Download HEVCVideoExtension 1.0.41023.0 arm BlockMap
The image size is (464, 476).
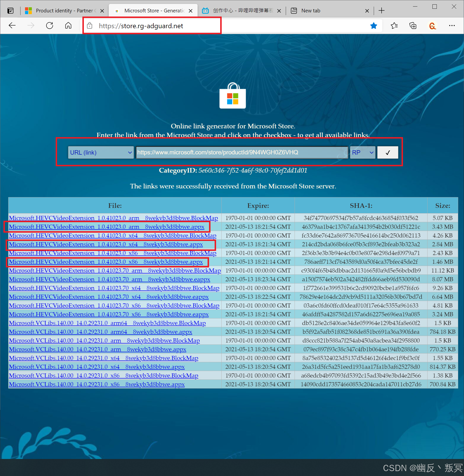pyautogui.click(x=113, y=218)
